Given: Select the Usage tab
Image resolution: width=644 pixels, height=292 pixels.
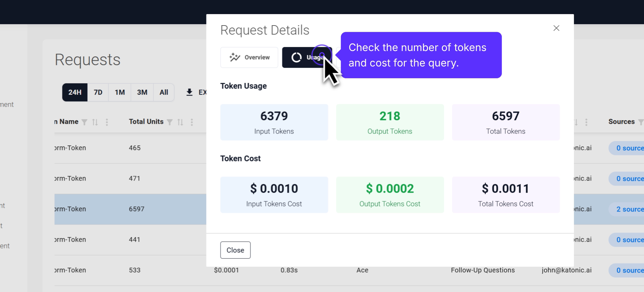Looking at the screenshot, I should (x=307, y=57).
